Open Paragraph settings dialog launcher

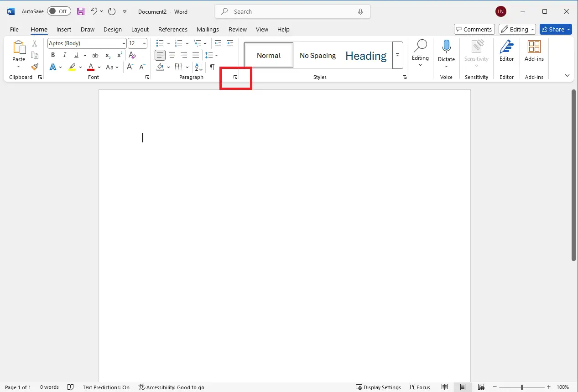tap(235, 78)
